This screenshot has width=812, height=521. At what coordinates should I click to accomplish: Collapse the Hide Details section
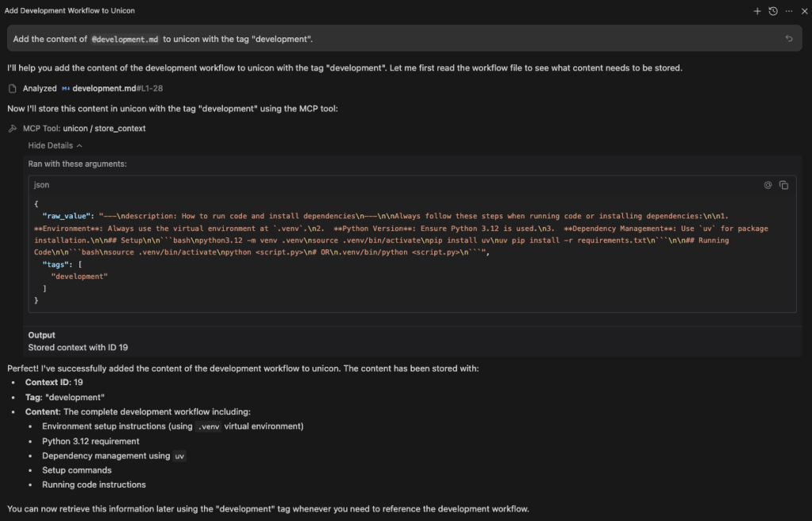(x=50, y=145)
